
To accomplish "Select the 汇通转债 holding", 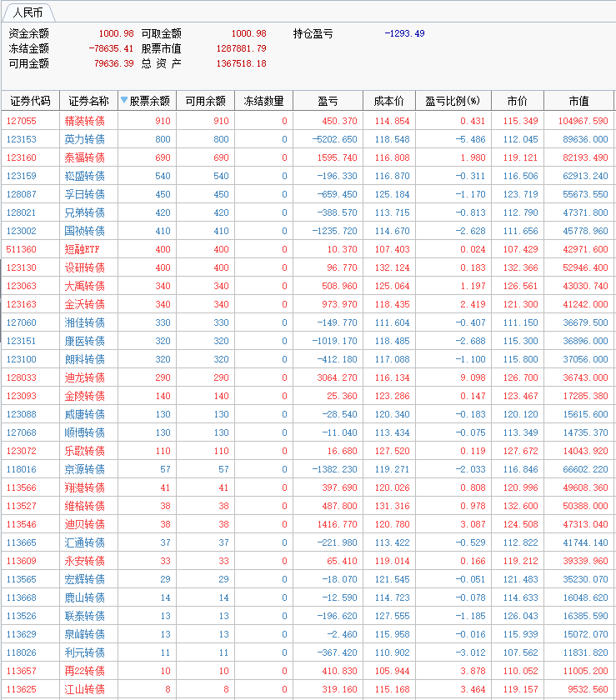I will click(x=84, y=542).
